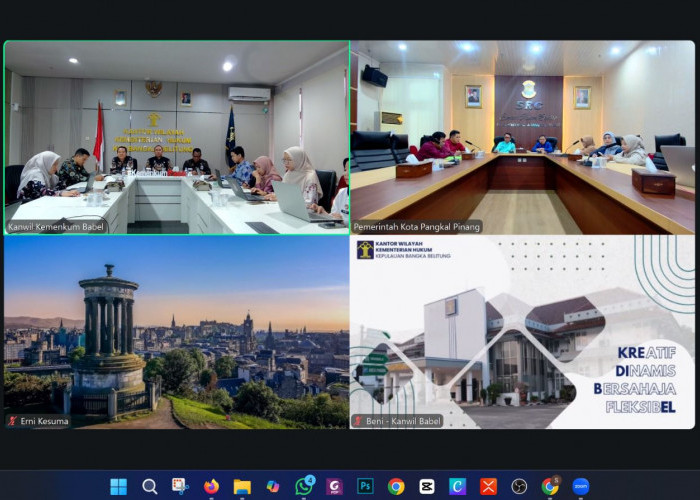This screenshot has width=700, height=500.
Task: Select the Kanwil Kemenkum Babel video tile
Action: point(176,130)
